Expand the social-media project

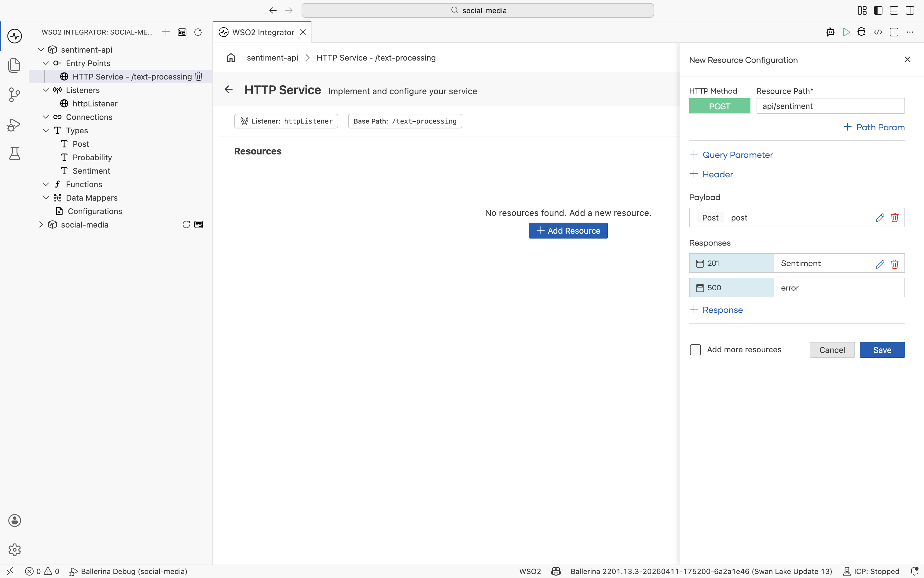coord(41,225)
